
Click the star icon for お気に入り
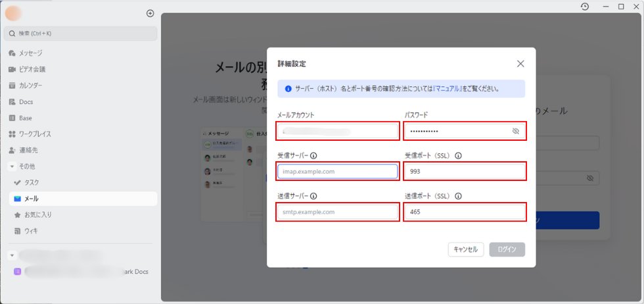(x=17, y=215)
